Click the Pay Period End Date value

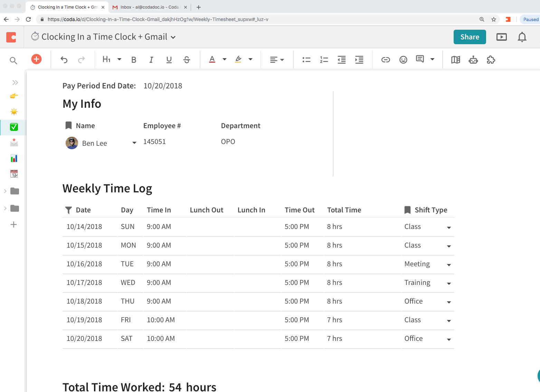pyautogui.click(x=163, y=86)
